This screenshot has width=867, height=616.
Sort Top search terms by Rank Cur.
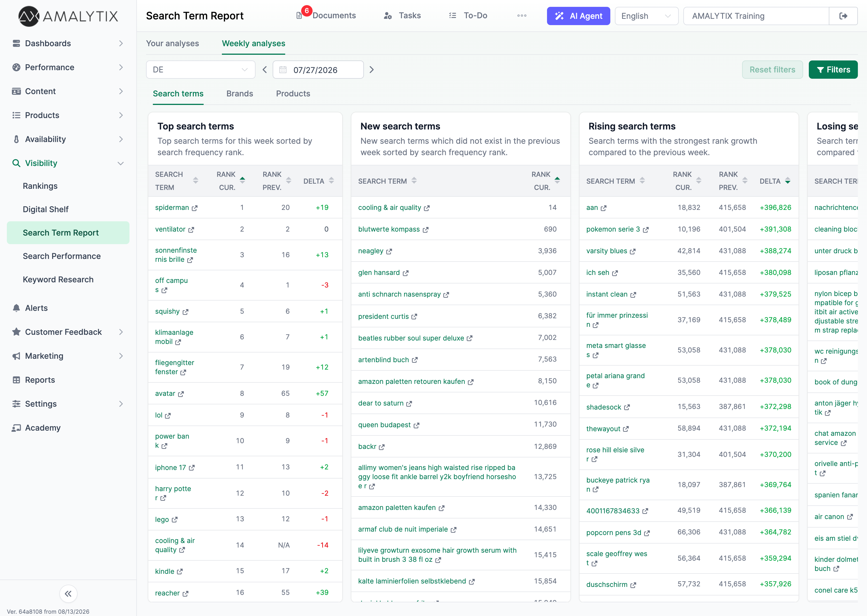(242, 181)
